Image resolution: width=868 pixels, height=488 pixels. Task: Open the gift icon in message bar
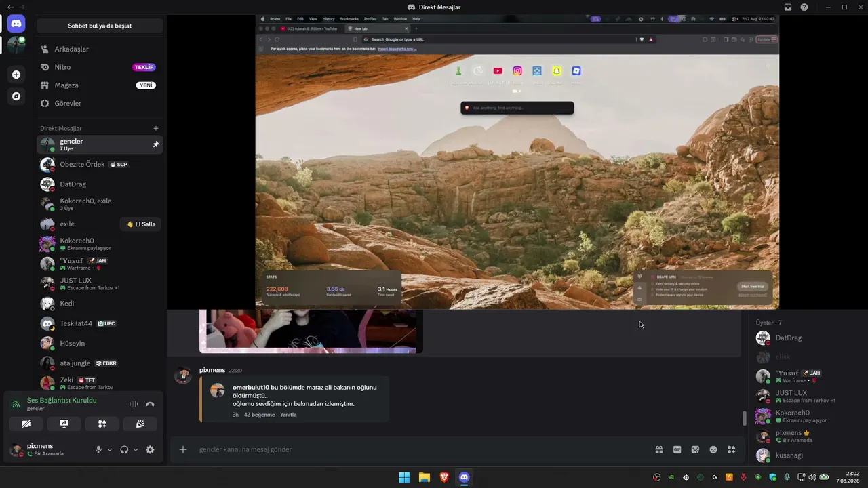tap(658, 449)
